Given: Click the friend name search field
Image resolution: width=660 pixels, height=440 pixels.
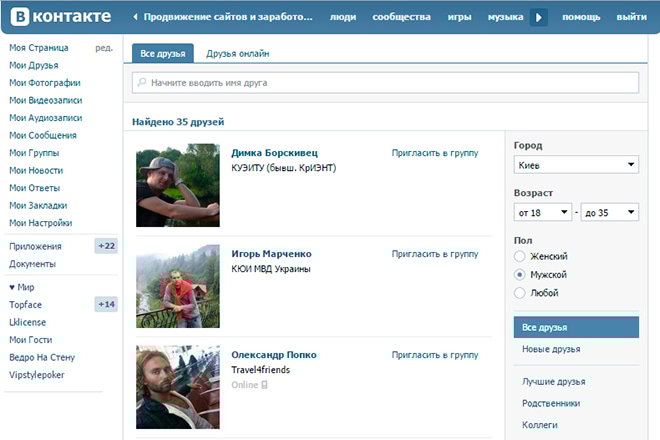Looking at the screenshot, I should pos(390,83).
